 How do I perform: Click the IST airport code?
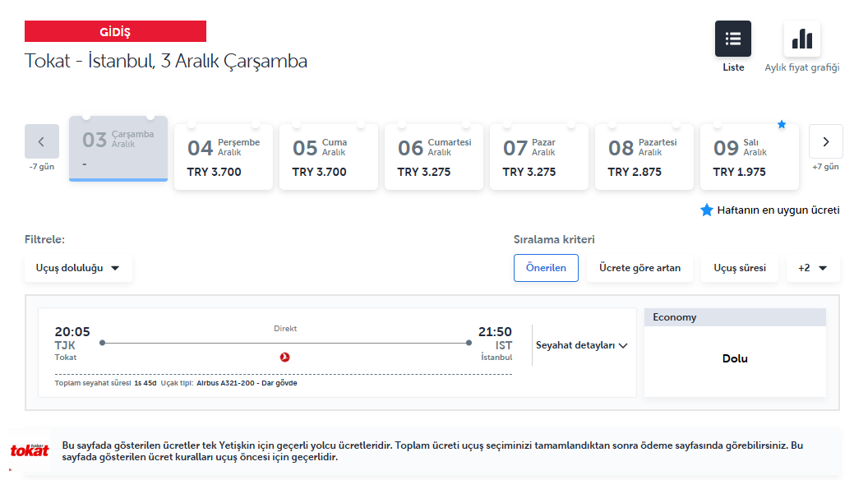click(503, 345)
